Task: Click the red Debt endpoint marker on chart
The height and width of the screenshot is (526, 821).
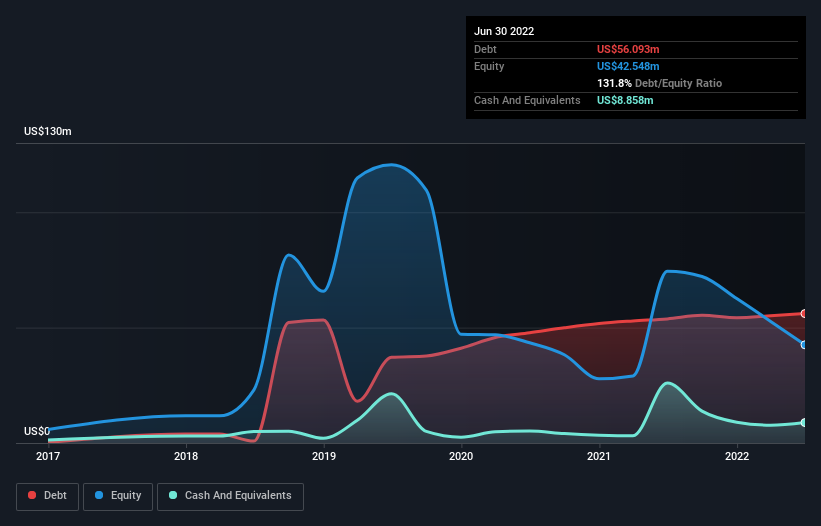Action: point(804,314)
